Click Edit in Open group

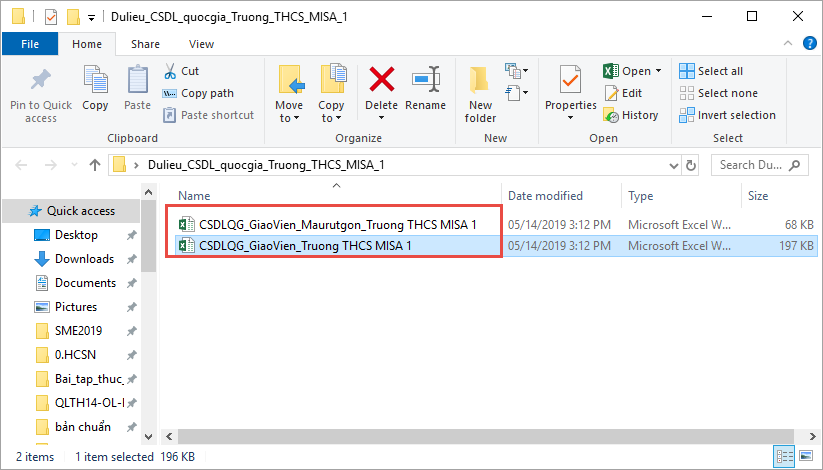click(623, 93)
